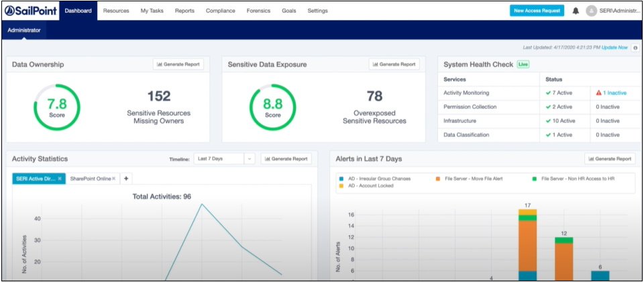Generate Report for Sensitive Data Exposure
644x282 pixels.
[x=394, y=64]
